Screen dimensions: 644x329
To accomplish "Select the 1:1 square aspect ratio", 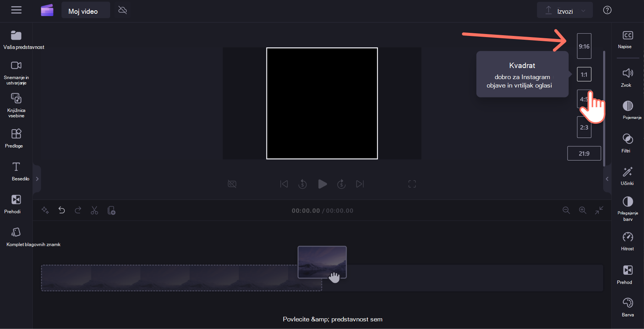I will click(584, 75).
